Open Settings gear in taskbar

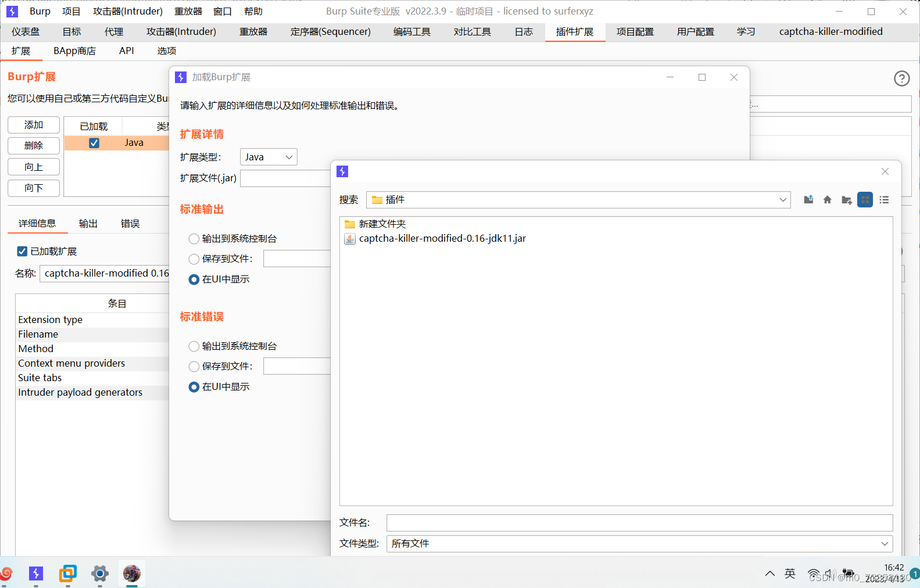pyautogui.click(x=100, y=574)
